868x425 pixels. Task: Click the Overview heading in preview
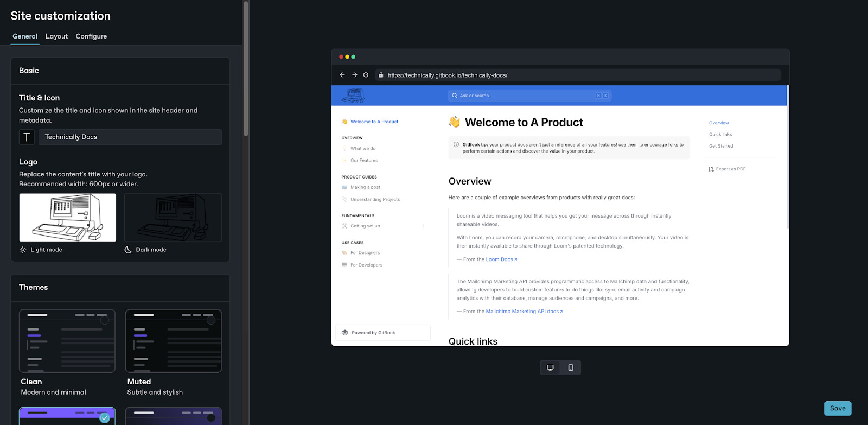tap(470, 181)
